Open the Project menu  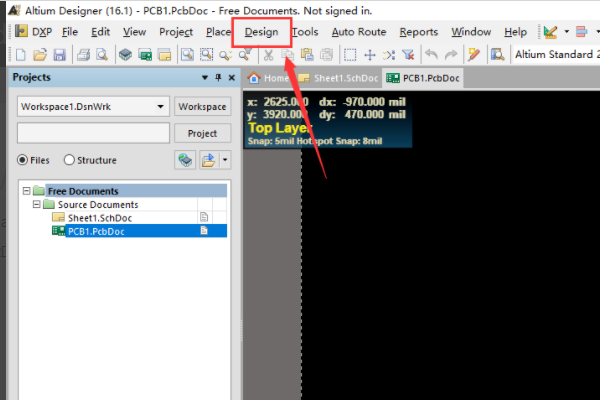coord(176,32)
